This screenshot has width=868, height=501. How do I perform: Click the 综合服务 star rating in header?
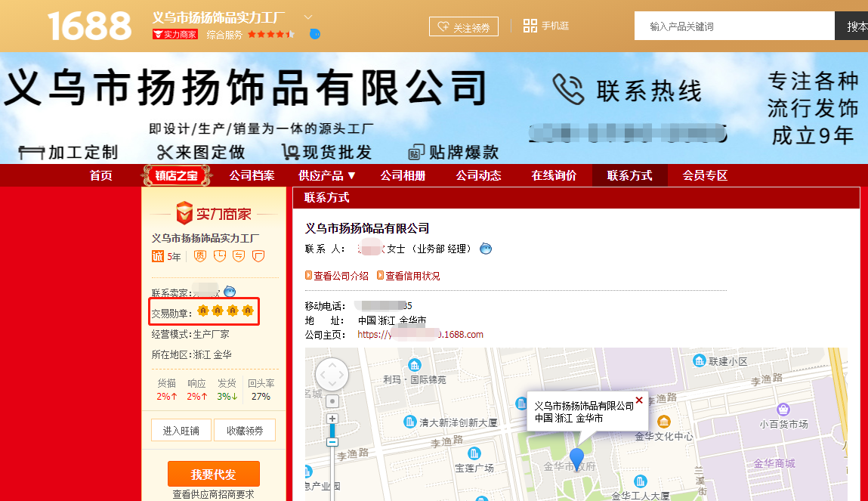point(271,34)
